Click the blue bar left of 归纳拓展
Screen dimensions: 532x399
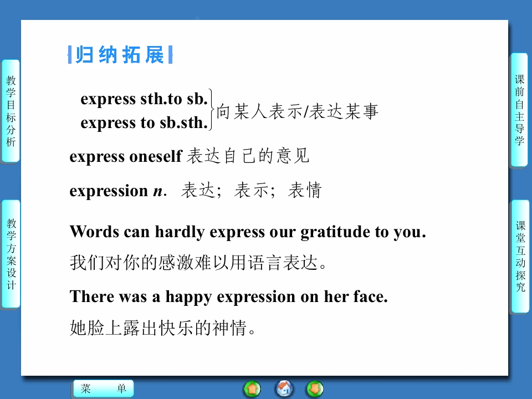point(70,55)
